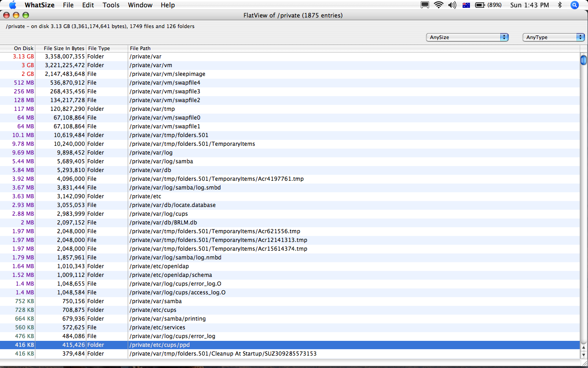The height and width of the screenshot is (368, 588).
Task: Select the folders.501/TemporaryItems folder row
Action: click(x=290, y=144)
